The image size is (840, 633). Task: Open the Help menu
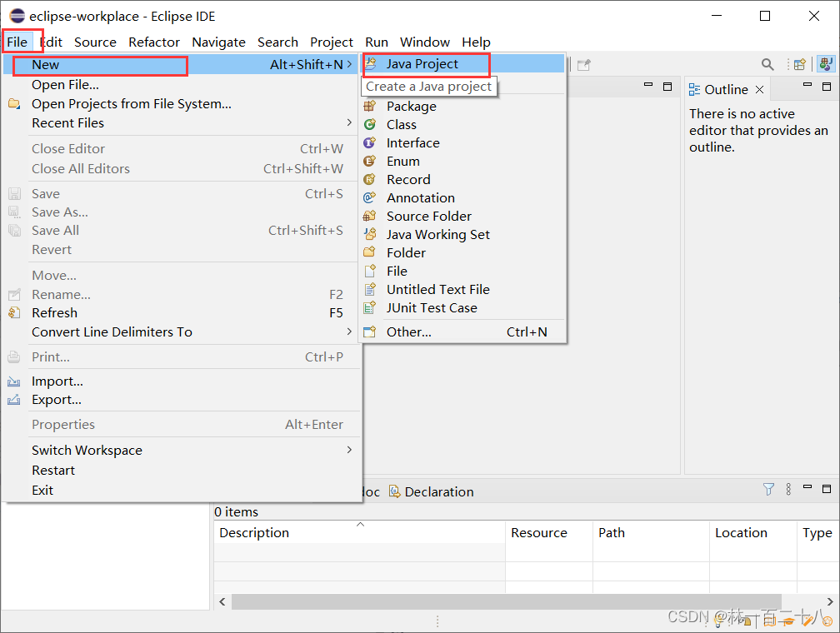[477, 42]
